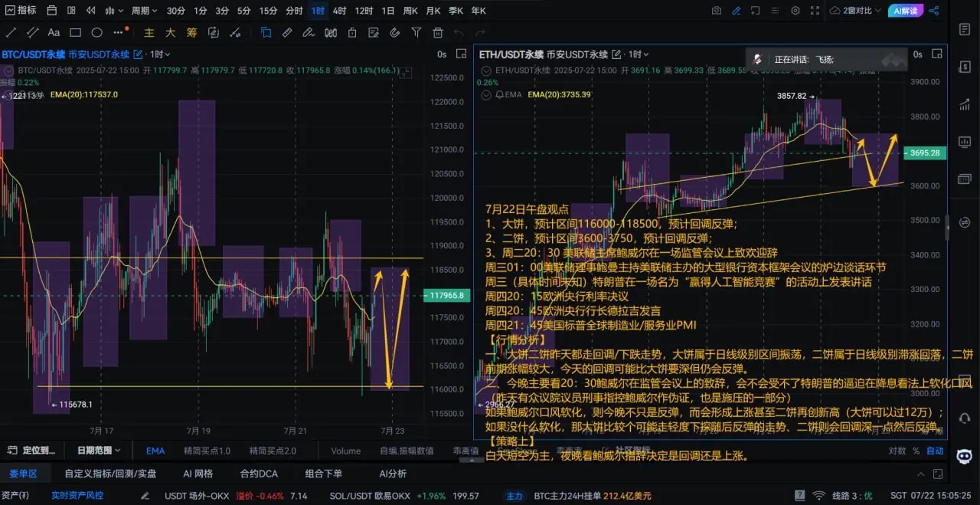Screen dimensions: 980x505
Task: Switch to the 4时 timeframe
Action: [339, 11]
